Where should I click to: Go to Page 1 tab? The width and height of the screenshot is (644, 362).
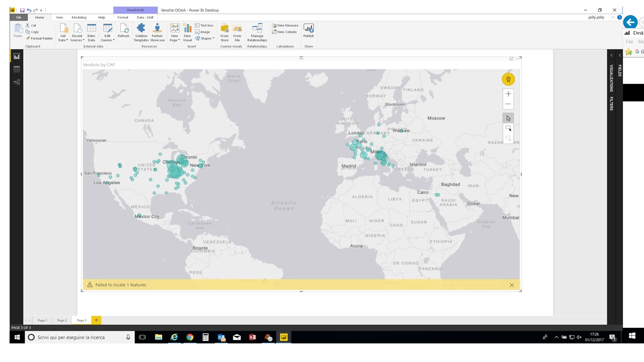[42, 320]
